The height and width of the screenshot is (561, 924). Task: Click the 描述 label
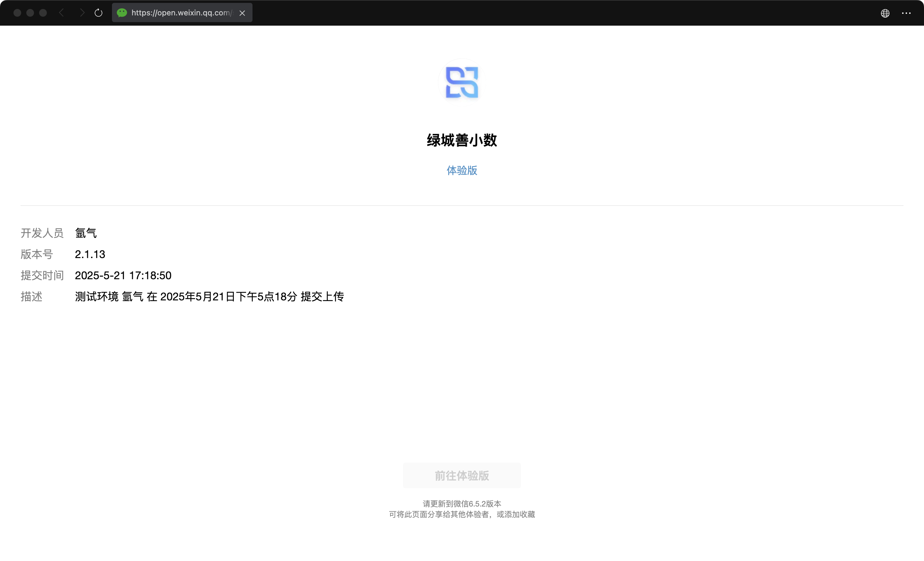click(x=31, y=297)
